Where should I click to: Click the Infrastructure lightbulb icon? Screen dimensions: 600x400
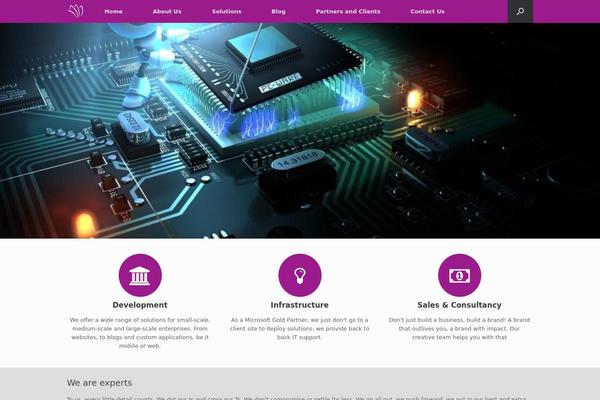[300, 275]
